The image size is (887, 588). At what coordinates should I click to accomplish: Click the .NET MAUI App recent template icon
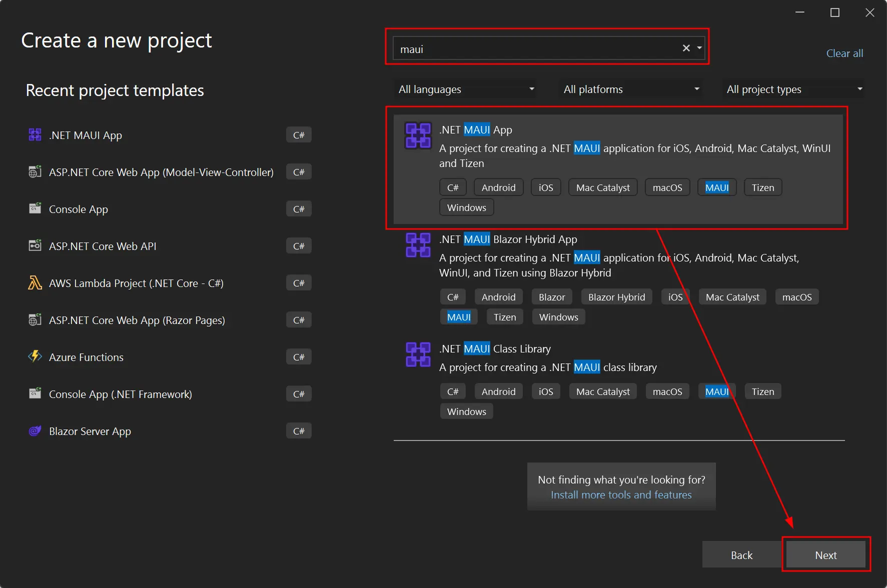point(35,135)
